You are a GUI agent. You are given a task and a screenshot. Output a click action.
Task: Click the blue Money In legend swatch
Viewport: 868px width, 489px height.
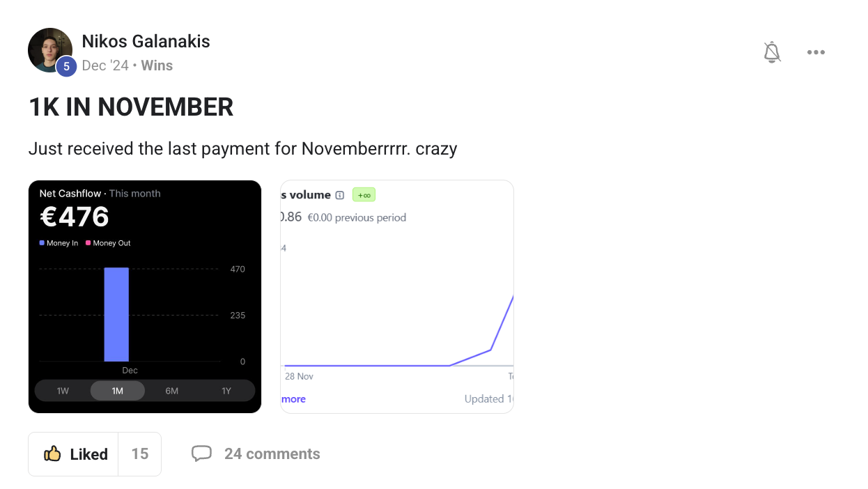pos(42,243)
